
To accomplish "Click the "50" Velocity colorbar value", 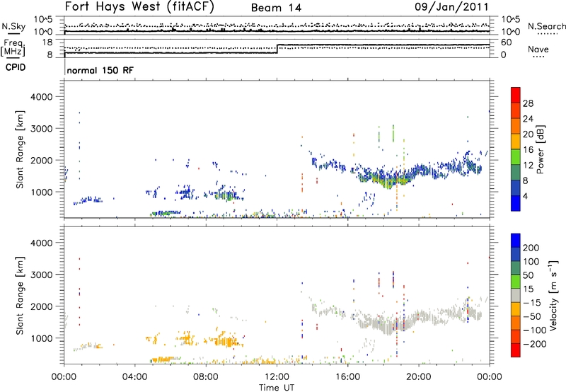I will (528, 275).
